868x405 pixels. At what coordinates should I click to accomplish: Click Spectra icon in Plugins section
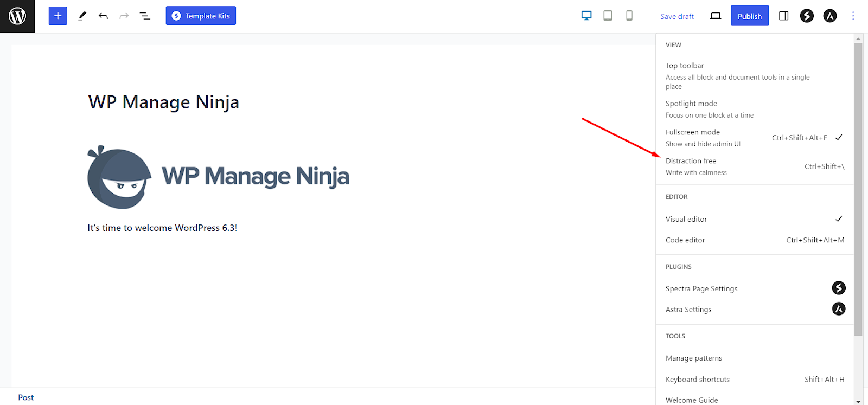click(x=839, y=288)
